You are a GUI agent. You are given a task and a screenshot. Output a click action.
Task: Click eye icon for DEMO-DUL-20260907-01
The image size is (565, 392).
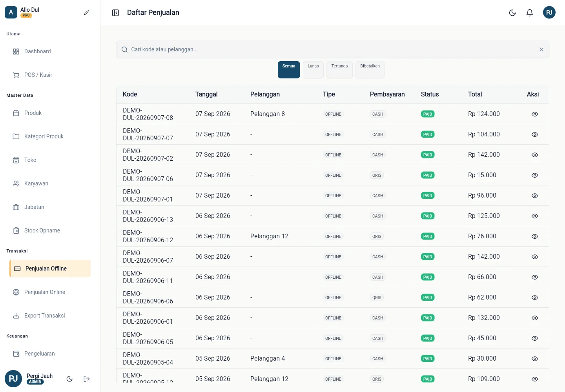point(534,196)
